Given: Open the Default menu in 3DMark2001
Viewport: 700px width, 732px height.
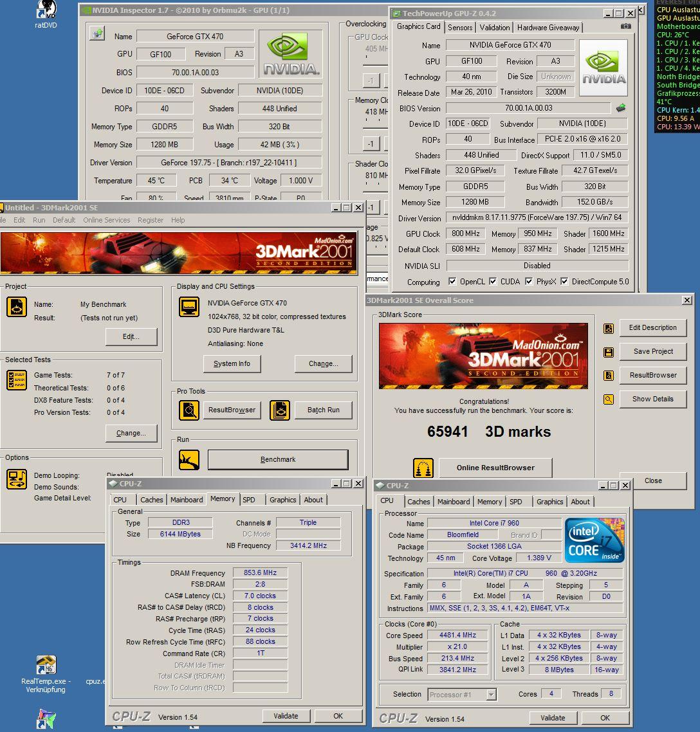Looking at the screenshot, I should pos(64,220).
